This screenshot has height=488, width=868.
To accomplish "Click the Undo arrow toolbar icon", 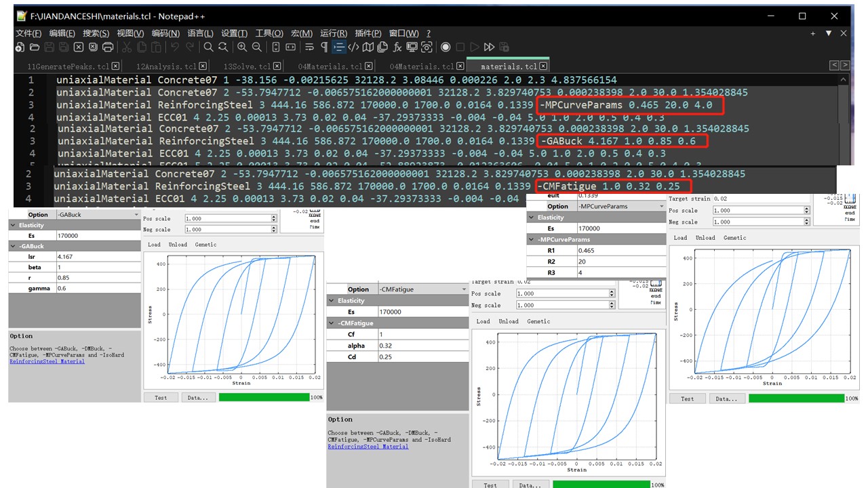I will [175, 47].
